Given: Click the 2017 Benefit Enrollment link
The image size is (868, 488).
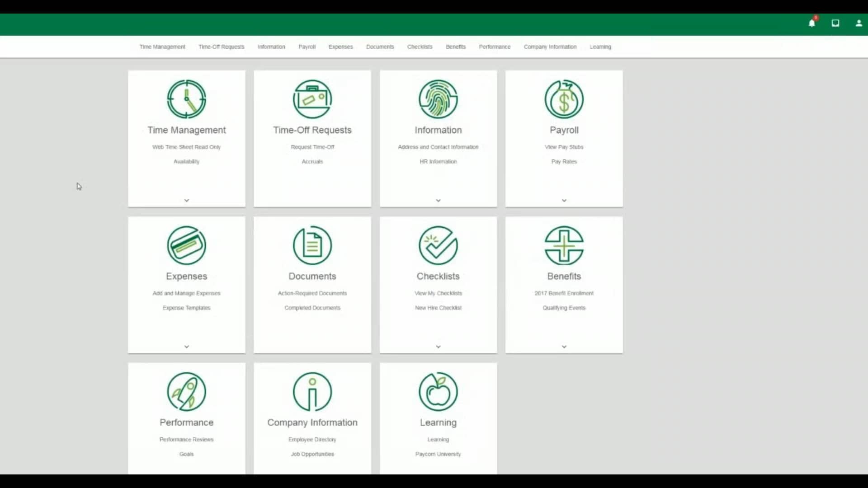Looking at the screenshot, I should tap(563, 293).
